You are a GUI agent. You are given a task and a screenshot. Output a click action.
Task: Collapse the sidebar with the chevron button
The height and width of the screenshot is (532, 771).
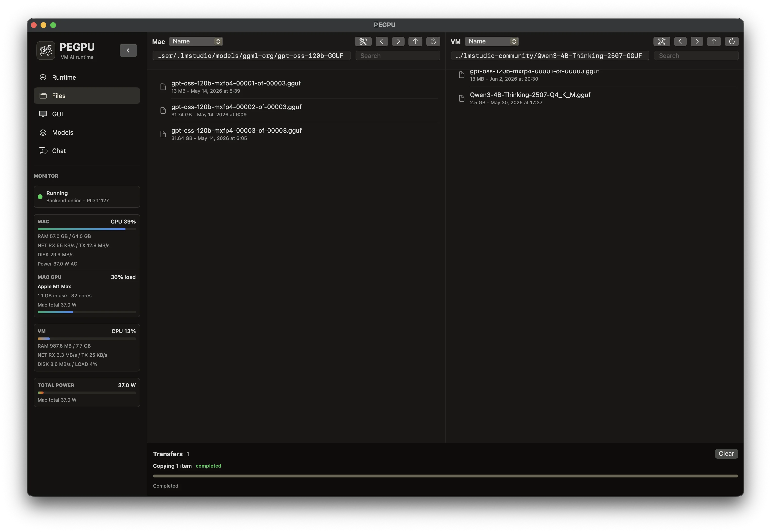point(128,50)
